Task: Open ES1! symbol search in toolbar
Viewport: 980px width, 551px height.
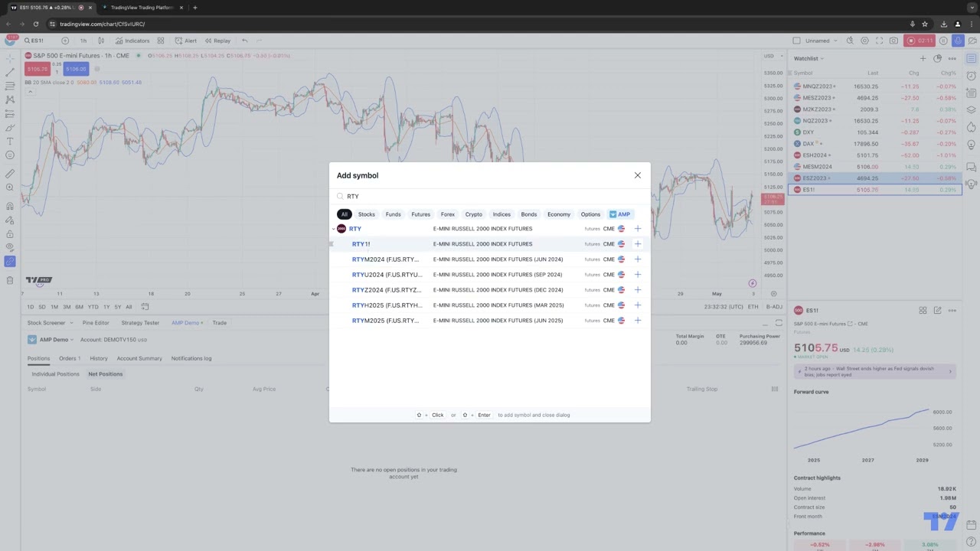Action: [34, 41]
